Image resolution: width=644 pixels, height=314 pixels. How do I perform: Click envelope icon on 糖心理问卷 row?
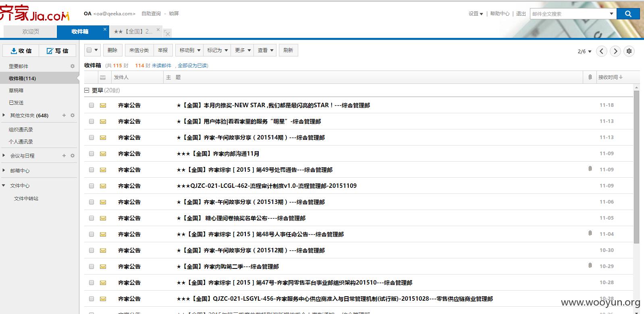pos(103,218)
